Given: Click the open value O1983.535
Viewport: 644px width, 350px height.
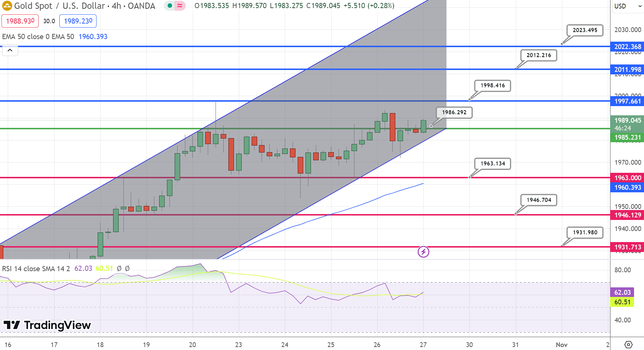Looking at the screenshot, I should (212, 6).
